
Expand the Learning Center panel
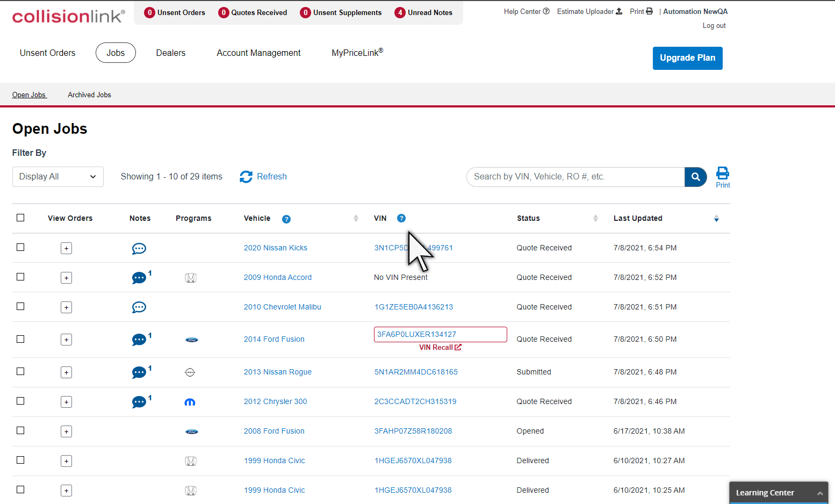(779, 493)
